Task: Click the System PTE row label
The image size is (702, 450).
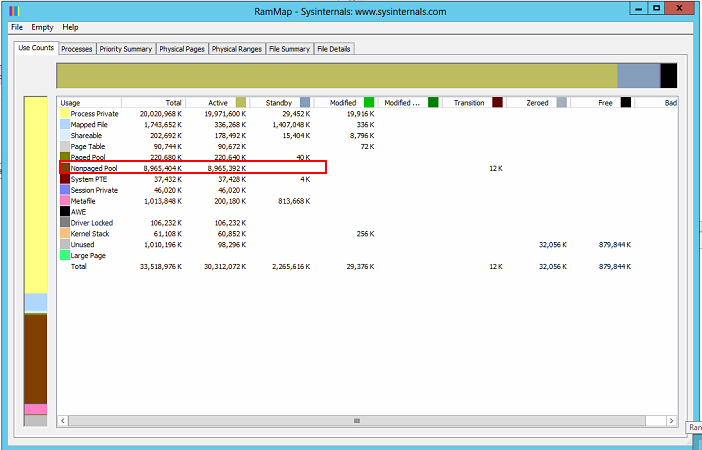Action: [89, 179]
